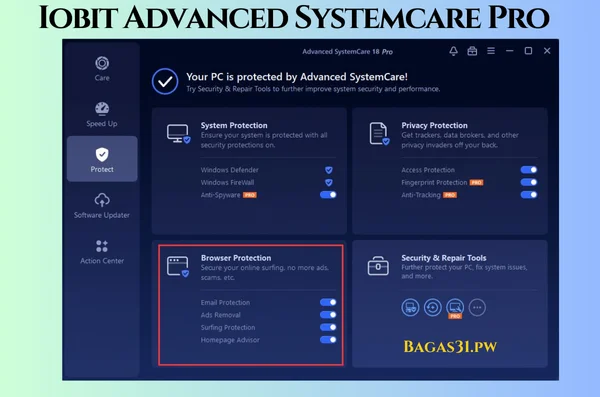Click the Privacy Protection heading
Image resolution: width=600 pixels, height=397 pixels.
pyautogui.click(x=434, y=125)
